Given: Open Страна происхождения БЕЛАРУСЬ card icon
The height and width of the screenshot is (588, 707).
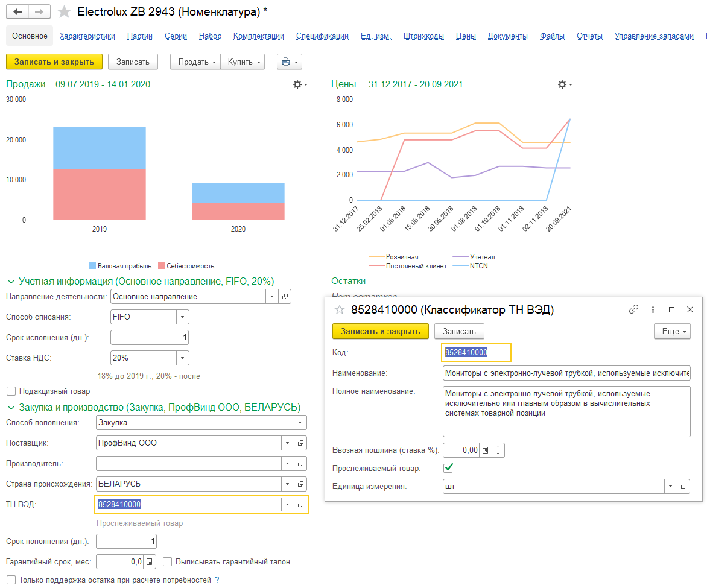Looking at the screenshot, I should click(301, 484).
